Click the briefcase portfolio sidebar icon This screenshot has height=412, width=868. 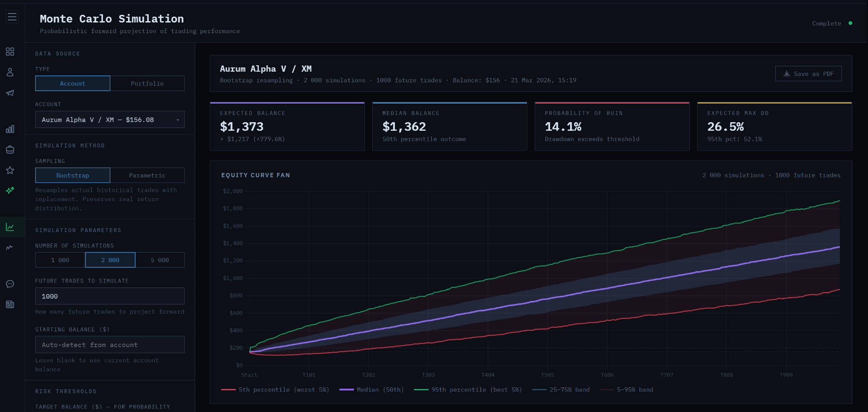[10, 150]
